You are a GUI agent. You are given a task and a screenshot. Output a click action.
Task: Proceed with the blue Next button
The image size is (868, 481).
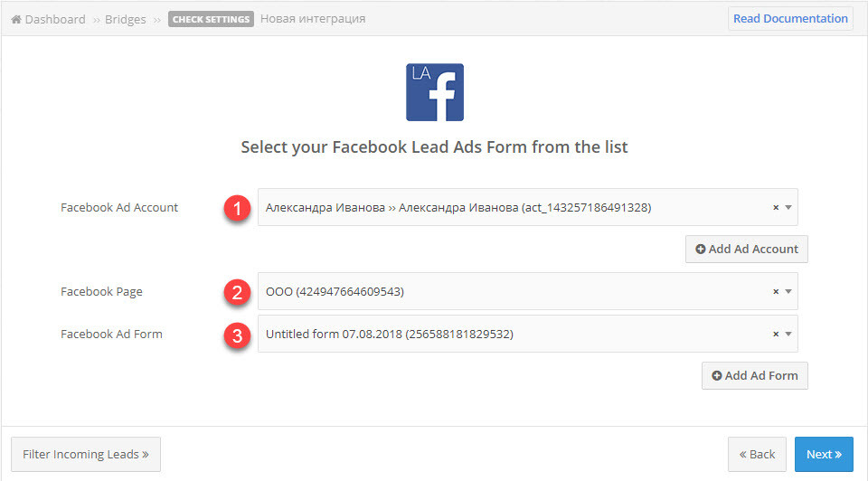click(x=824, y=455)
